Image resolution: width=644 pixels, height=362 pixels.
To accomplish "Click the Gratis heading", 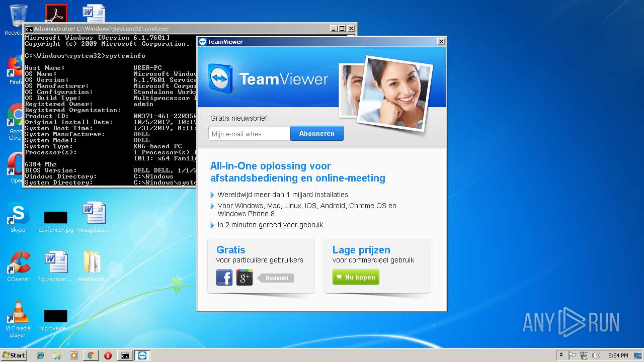I will point(231,250).
